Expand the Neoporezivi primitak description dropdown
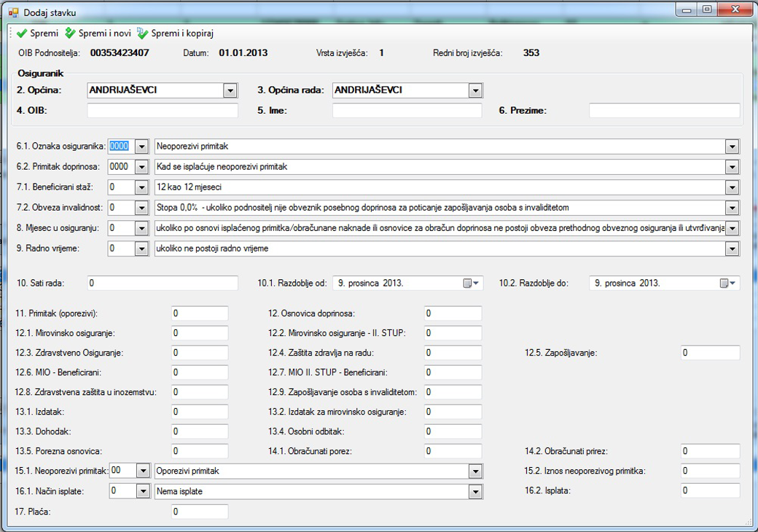 732,146
